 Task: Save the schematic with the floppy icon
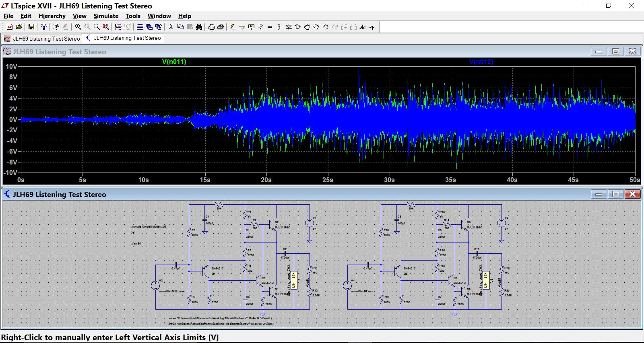tap(31, 27)
